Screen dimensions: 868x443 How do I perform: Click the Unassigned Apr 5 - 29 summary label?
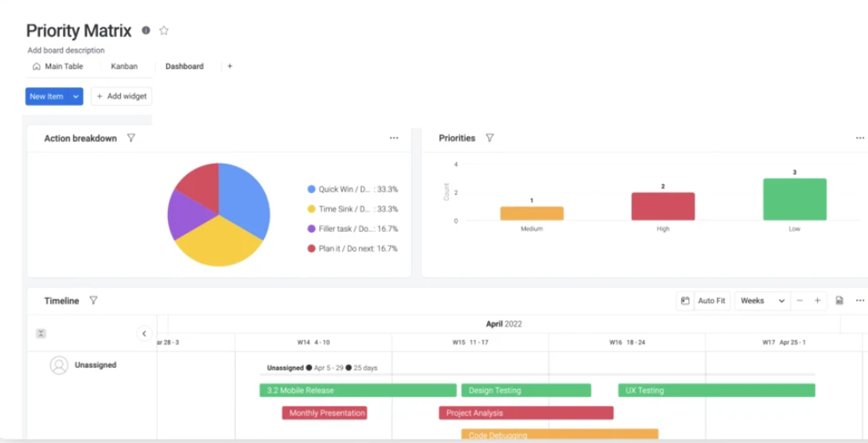coord(322,368)
